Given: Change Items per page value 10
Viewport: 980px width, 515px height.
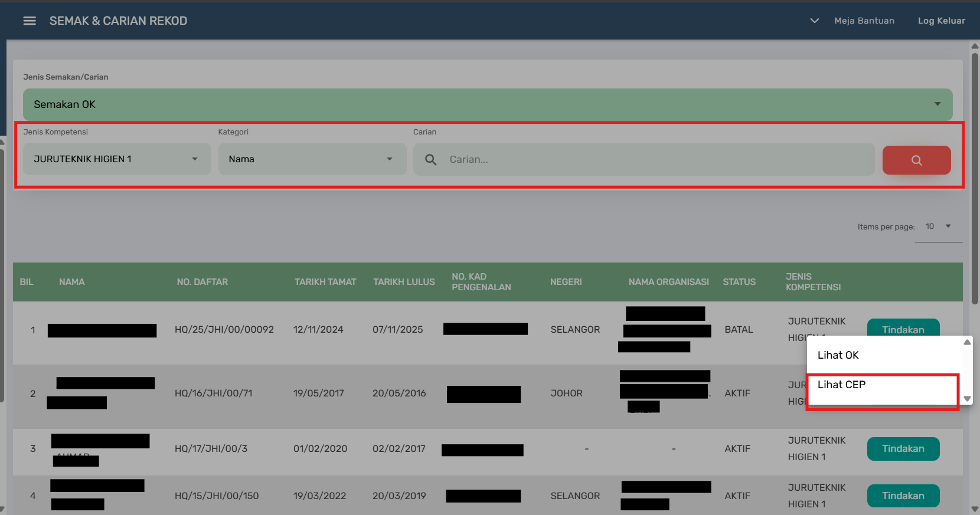Looking at the screenshot, I should click(938, 227).
